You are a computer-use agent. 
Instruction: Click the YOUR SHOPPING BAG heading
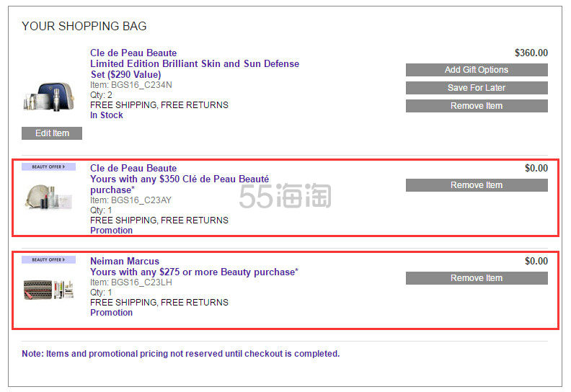point(84,26)
